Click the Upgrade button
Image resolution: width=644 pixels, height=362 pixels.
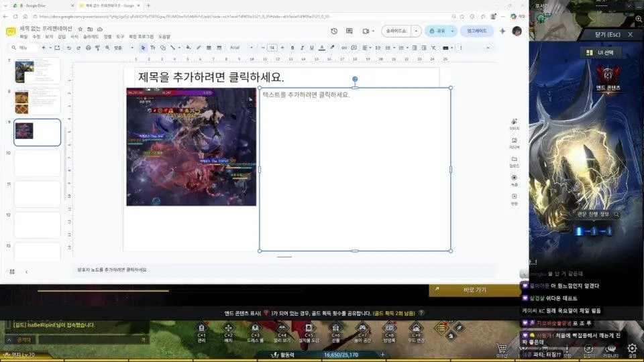tap(477, 32)
